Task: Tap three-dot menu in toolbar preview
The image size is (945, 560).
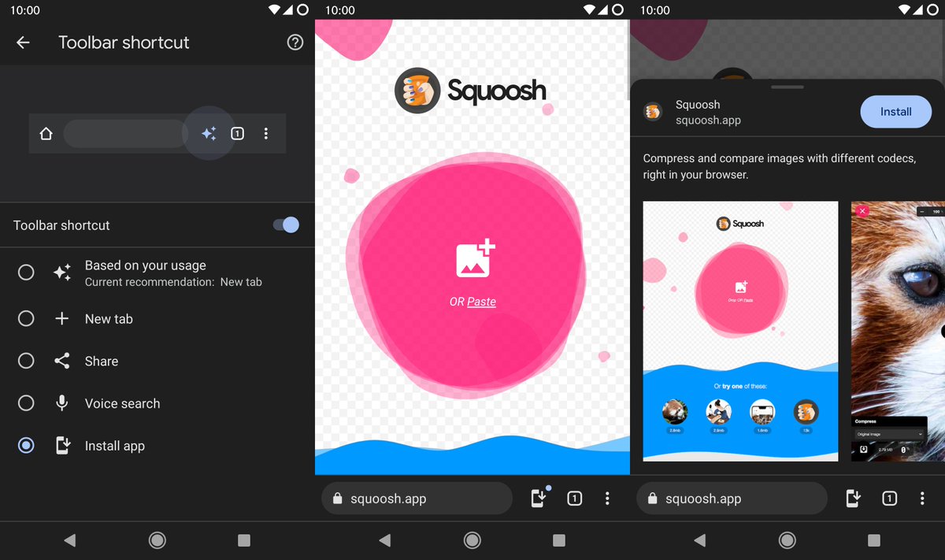Action: [x=266, y=134]
